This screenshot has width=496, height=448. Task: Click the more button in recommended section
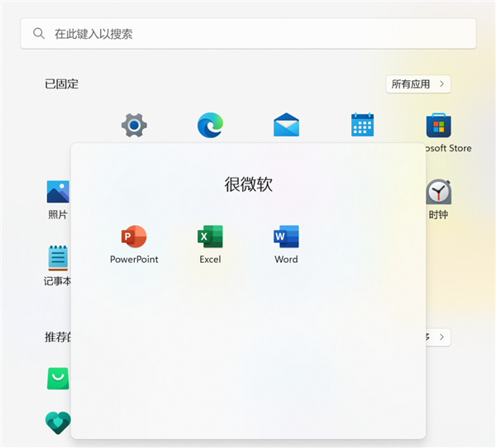pos(438,337)
